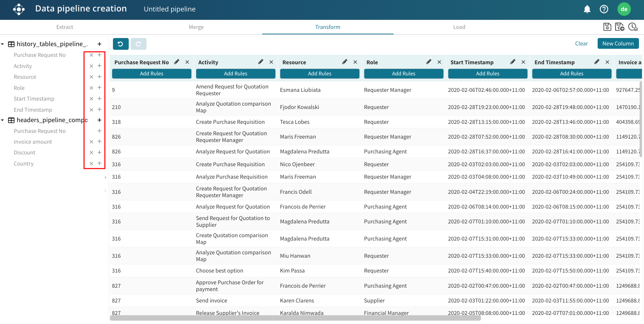Remove Role field in left sidebar

point(91,88)
